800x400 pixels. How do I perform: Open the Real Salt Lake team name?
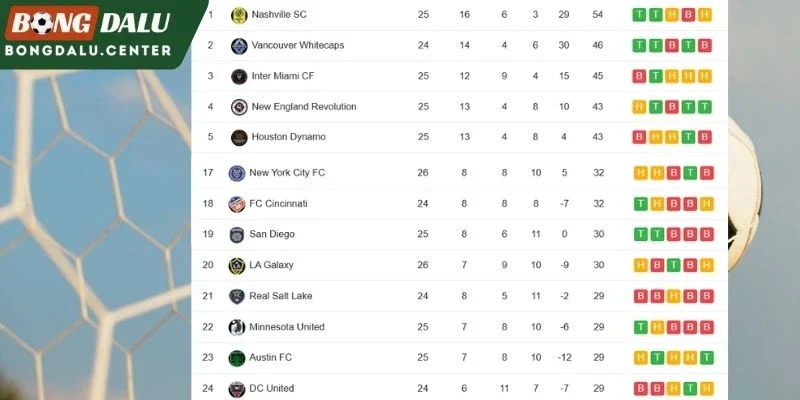click(281, 296)
